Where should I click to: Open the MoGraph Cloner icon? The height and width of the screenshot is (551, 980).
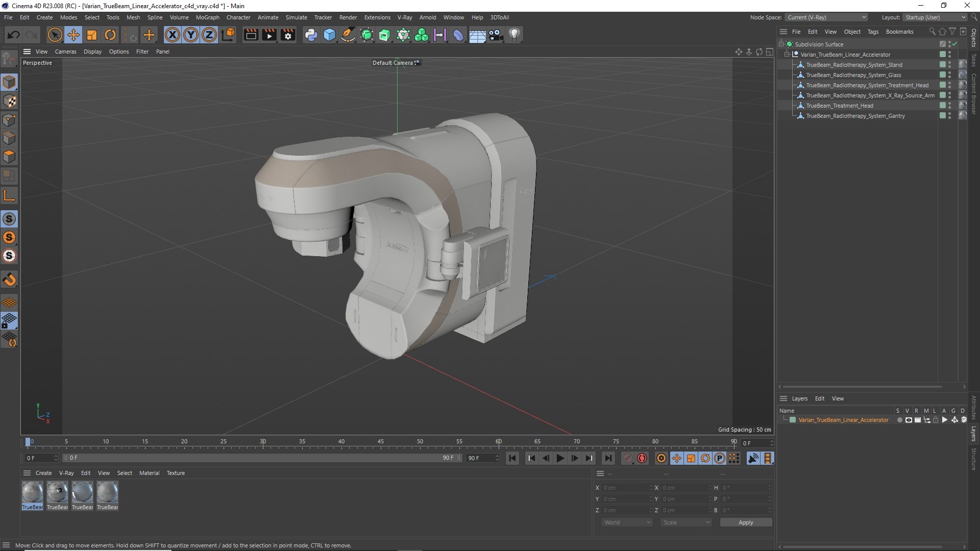(x=422, y=35)
